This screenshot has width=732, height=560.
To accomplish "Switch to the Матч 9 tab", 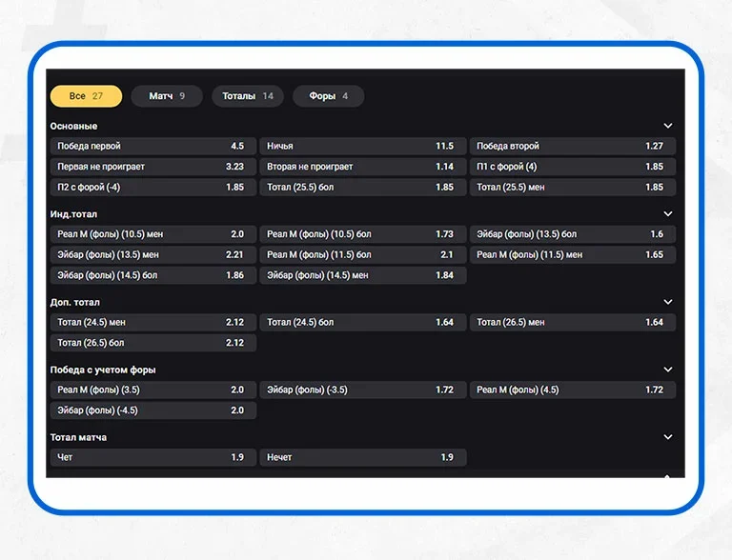I will click(167, 96).
